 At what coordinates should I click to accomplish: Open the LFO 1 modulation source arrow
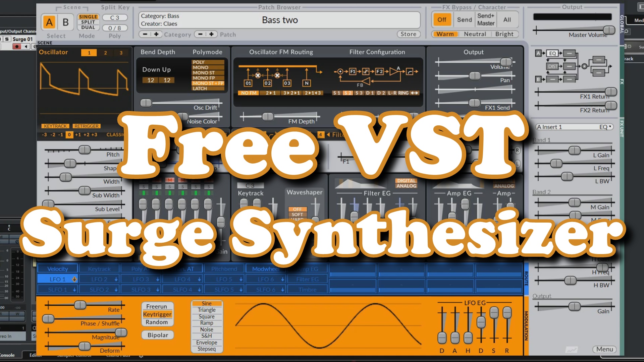coord(74,279)
